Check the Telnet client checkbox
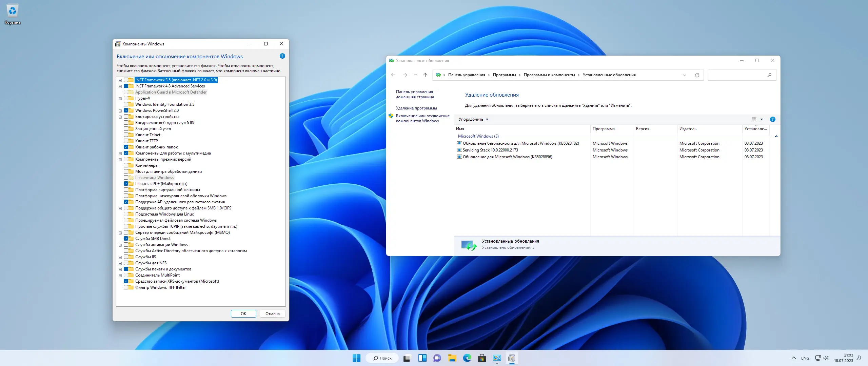This screenshot has height=366, width=868. (126, 135)
